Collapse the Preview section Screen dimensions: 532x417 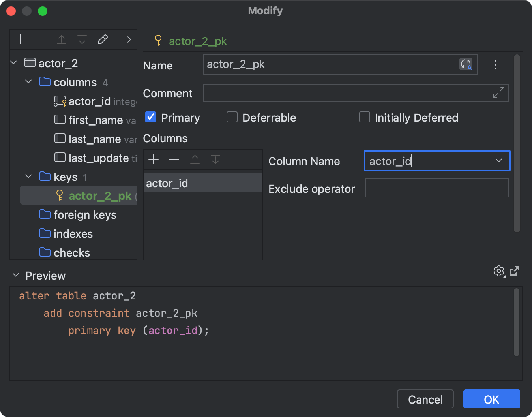(16, 275)
